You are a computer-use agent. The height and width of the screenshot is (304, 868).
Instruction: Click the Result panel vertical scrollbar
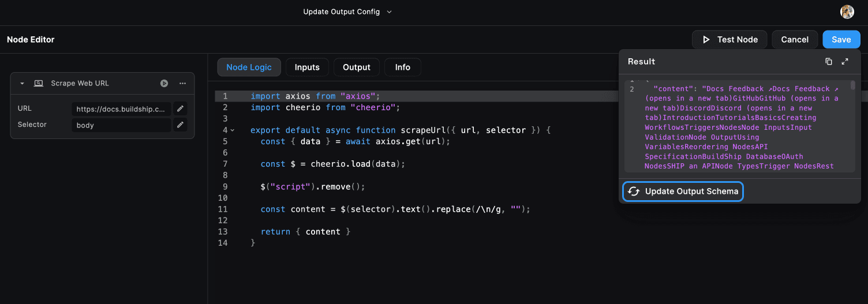click(x=852, y=86)
